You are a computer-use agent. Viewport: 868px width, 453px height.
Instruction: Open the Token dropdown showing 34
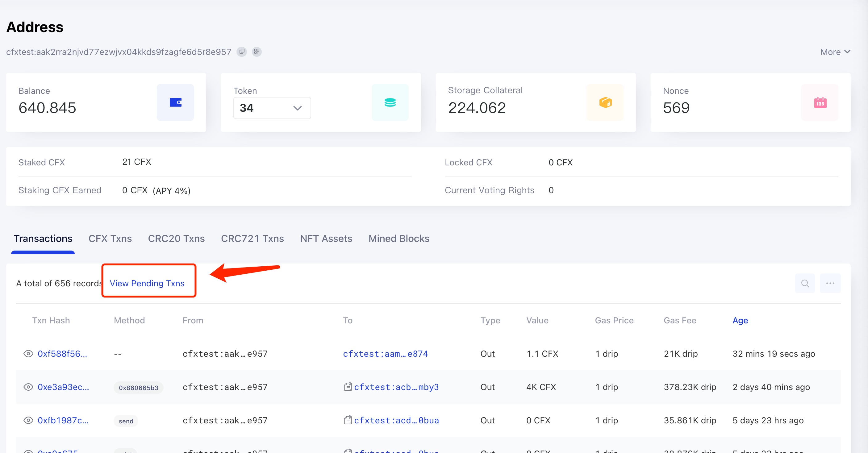(x=272, y=108)
